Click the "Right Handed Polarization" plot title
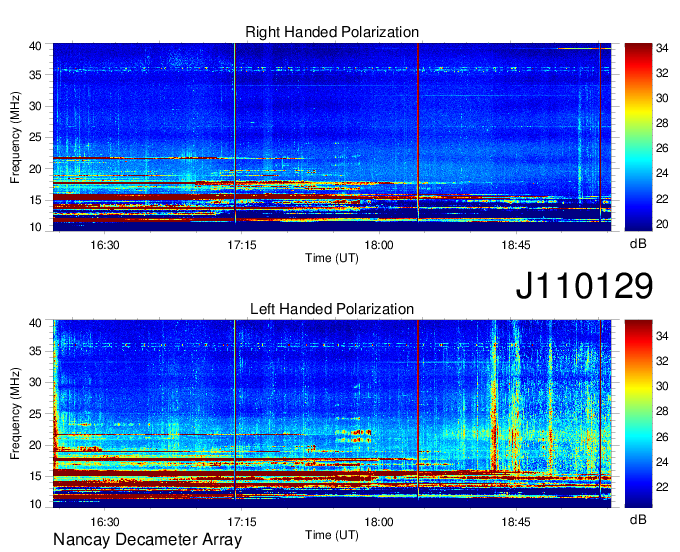The height and width of the screenshot is (552, 680). click(332, 32)
